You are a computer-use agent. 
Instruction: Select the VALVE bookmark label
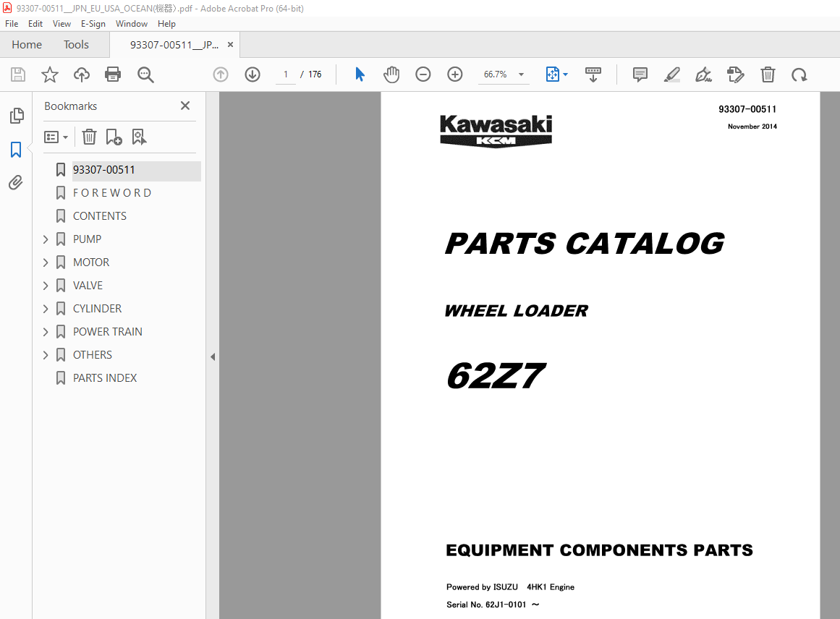(88, 286)
